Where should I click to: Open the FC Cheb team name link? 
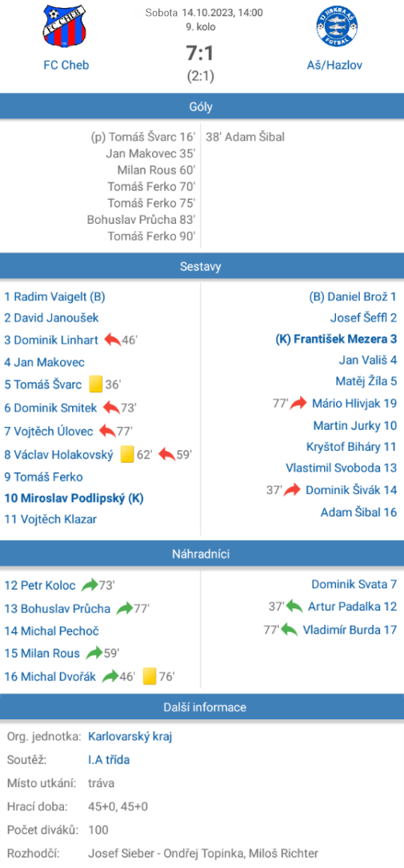(x=66, y=65)
